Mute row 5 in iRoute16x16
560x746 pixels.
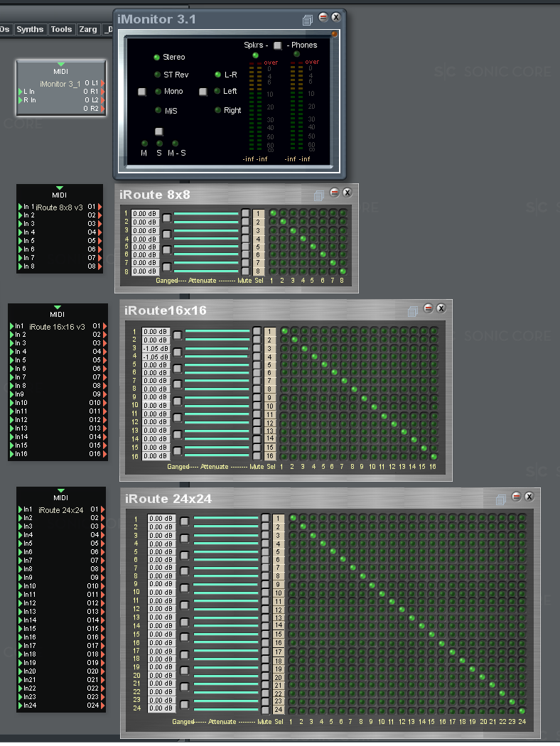pos(257,364)
